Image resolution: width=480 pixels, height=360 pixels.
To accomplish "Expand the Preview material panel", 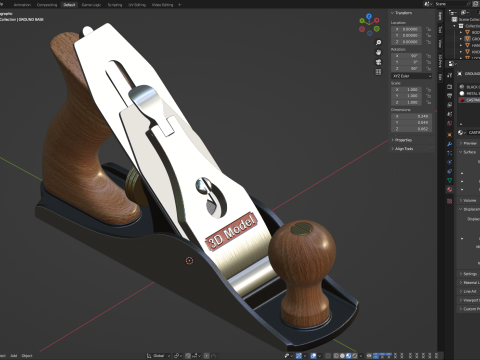I will pyautogui.click(x=468, y=143).
